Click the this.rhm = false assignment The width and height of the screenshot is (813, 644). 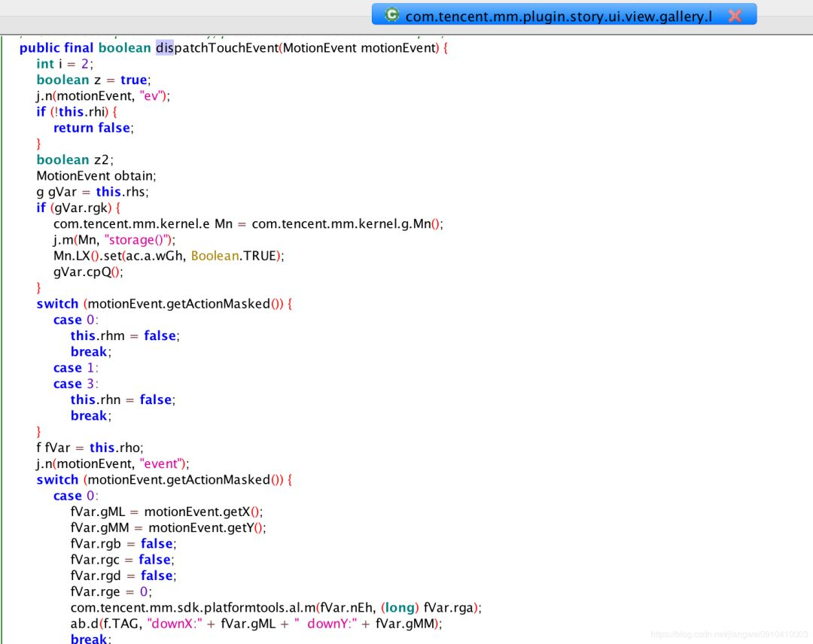pyautogui.click(x=125, y=336)
